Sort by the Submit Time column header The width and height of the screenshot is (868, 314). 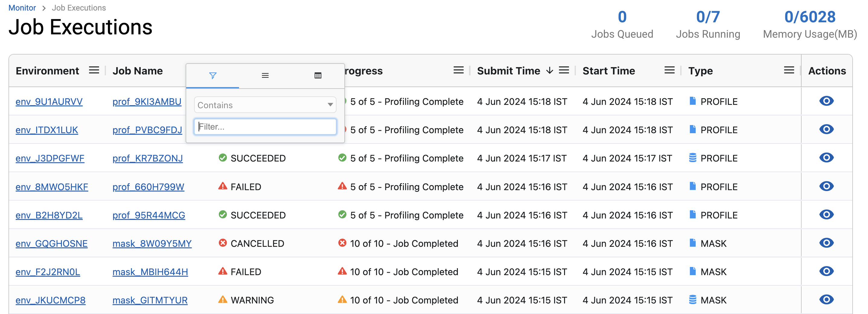508,71
